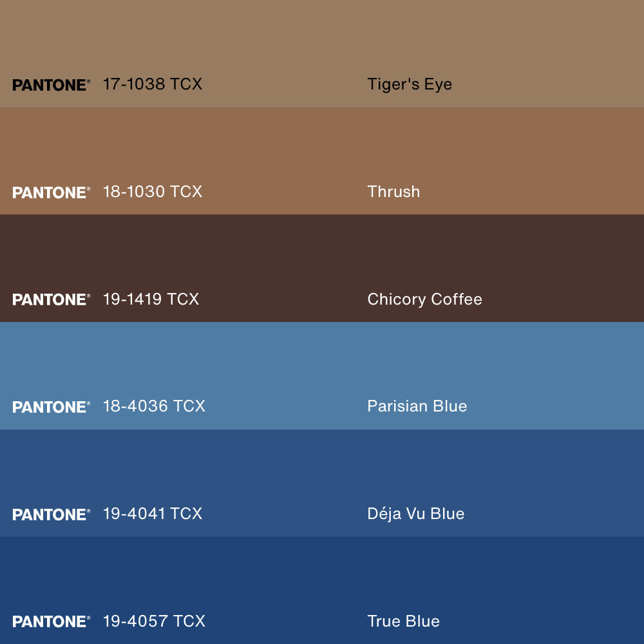The width and height of the screenshot is (644, 644).
Task: Select the 19-1419 TCX color code
Action: [151, 299]
